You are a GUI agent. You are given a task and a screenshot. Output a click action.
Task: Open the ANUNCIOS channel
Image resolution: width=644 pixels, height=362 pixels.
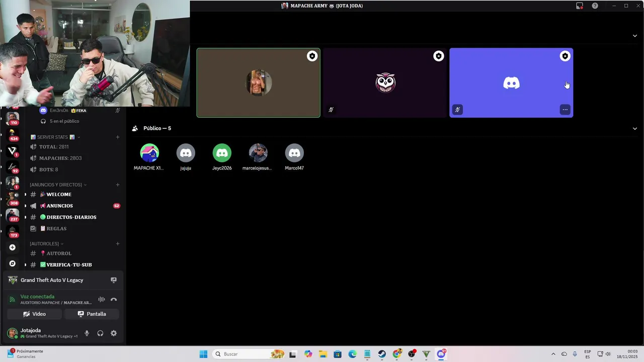tap(74, 206)
